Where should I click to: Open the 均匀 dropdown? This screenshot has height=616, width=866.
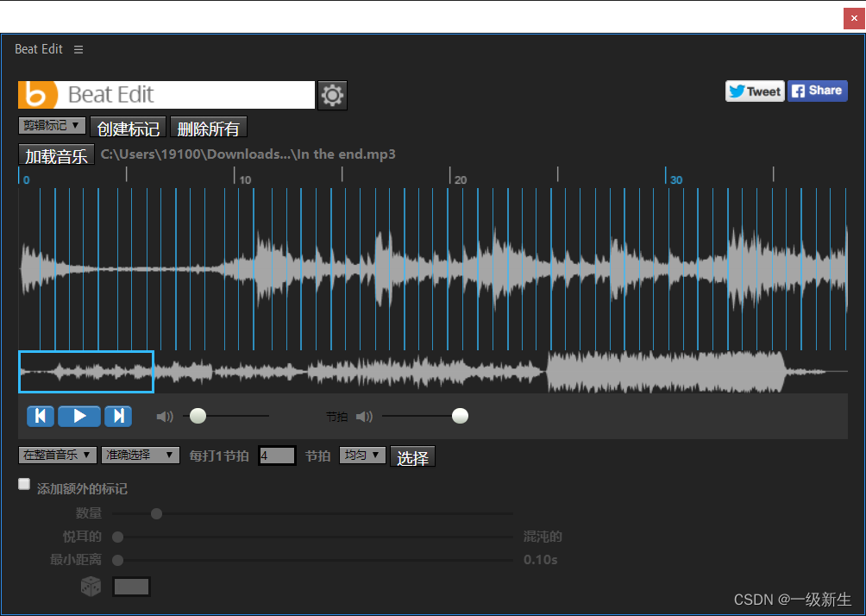(x=362, y=456)
